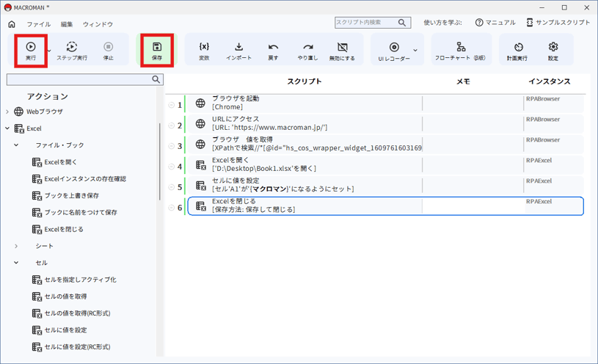The height and width of the screenshot is (364, 598).
Task: Select the Excelインスタンスの存在確認 action
Action: point(79,179)
